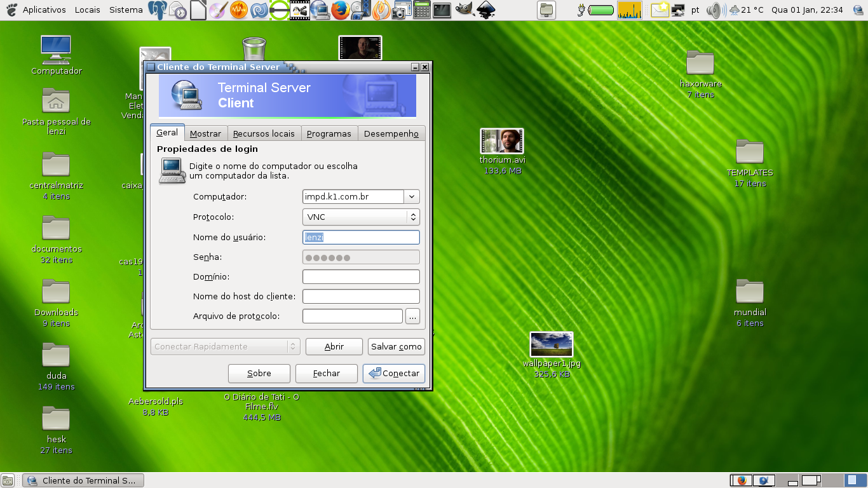Click the Salvar como button
The image size is (868, 488).
pos(397,347)
